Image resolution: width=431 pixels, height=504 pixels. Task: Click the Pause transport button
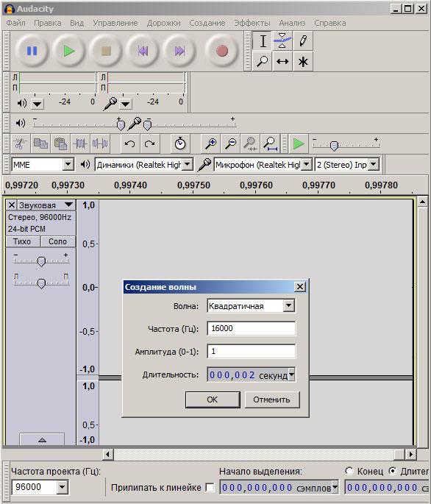click(32, 51)
